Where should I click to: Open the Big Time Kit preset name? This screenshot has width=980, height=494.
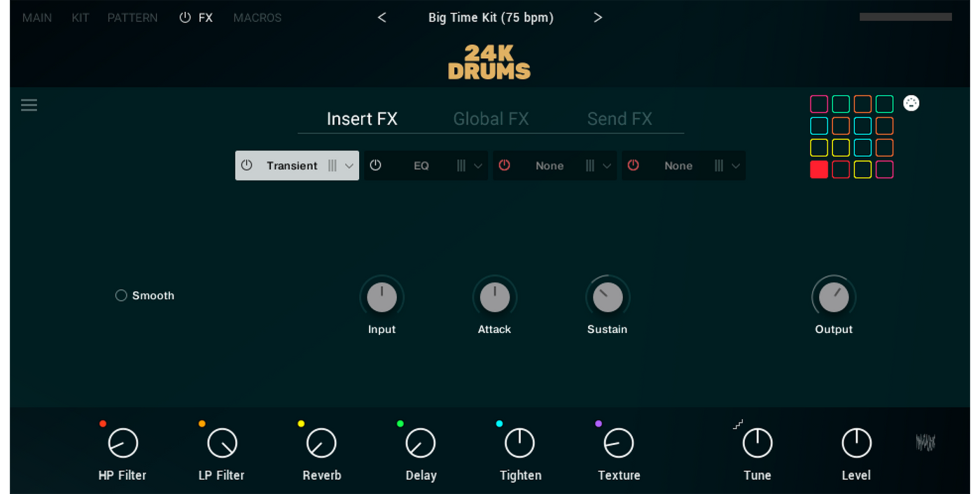pyautogui.click(x=491, y=17)
